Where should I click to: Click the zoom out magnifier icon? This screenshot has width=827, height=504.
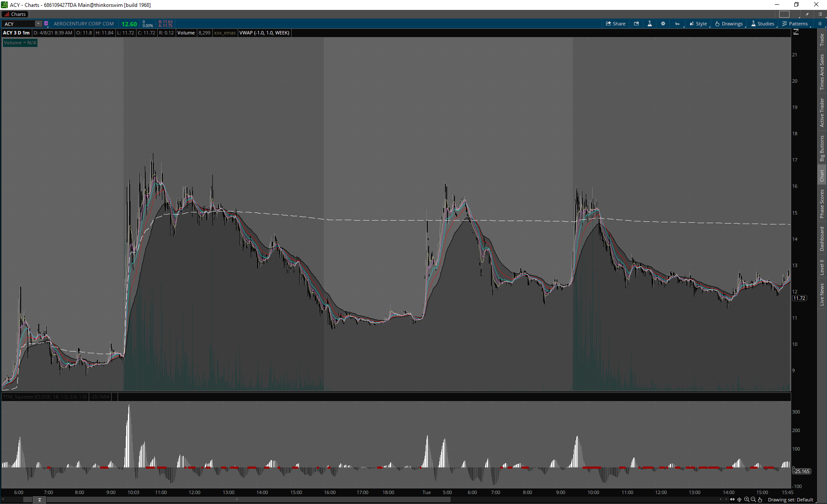point(753,500)
